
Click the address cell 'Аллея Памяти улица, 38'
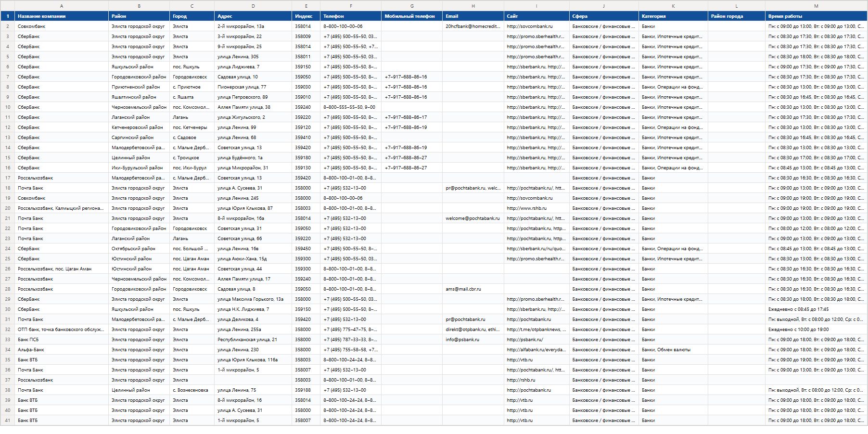[x=253, y=107]
